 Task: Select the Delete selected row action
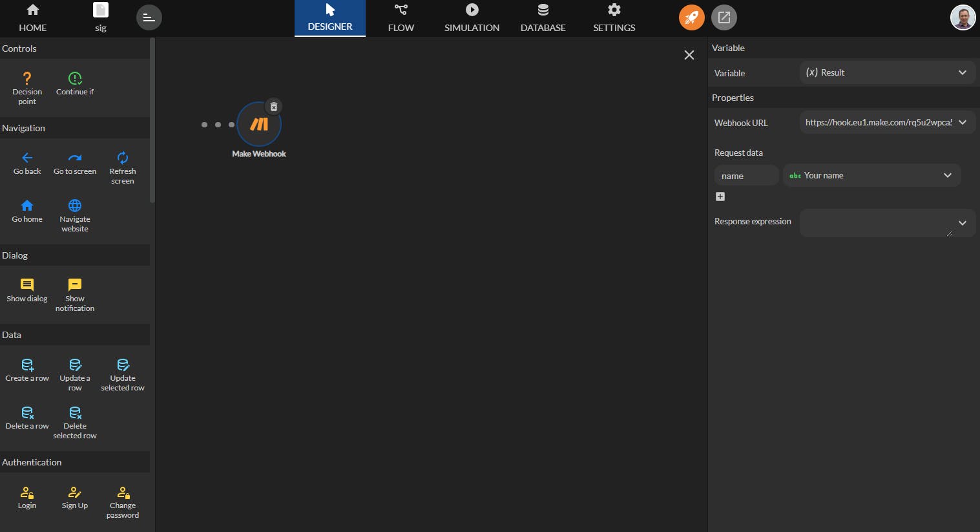(75, 422)
